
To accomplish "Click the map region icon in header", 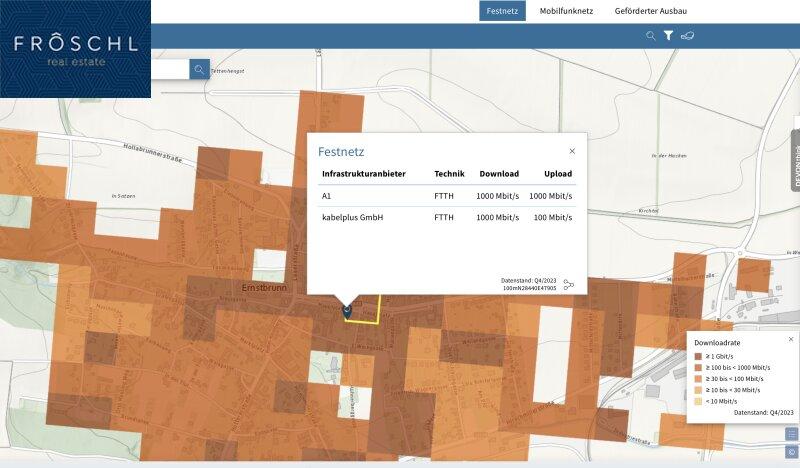I will pyautogui.click(x=688, y=36).
